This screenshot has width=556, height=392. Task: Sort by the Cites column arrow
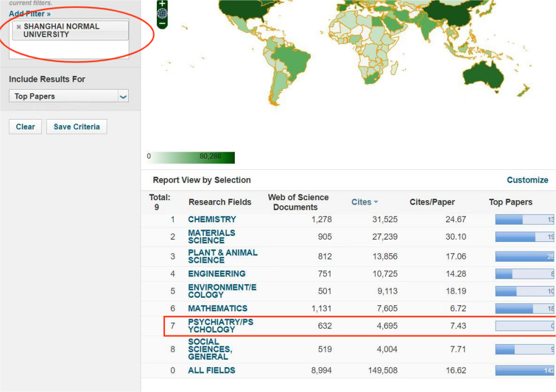tap(376, 202)
